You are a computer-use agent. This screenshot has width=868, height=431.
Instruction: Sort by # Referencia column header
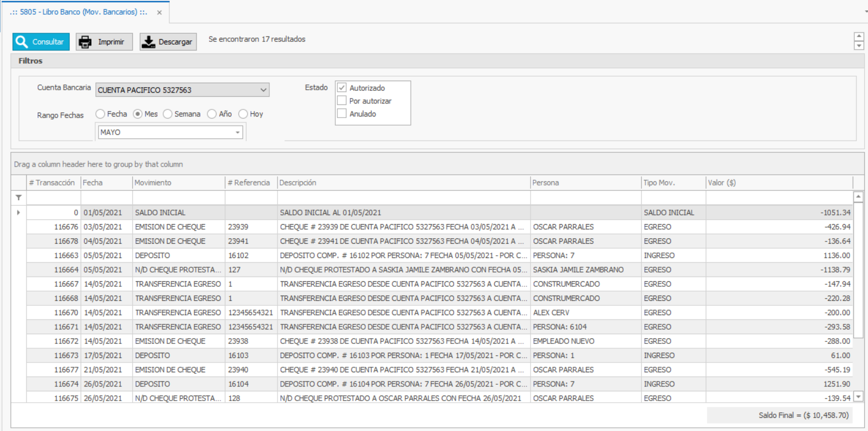pos(251,183)
